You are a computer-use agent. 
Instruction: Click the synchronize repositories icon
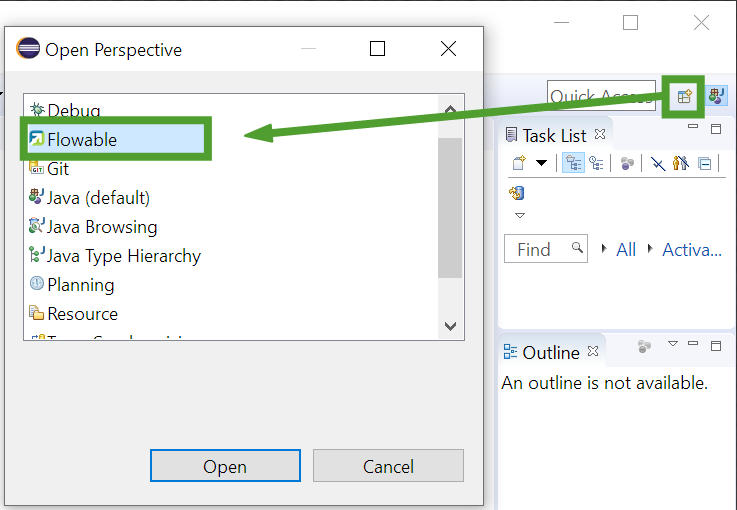tap(517, 193)
